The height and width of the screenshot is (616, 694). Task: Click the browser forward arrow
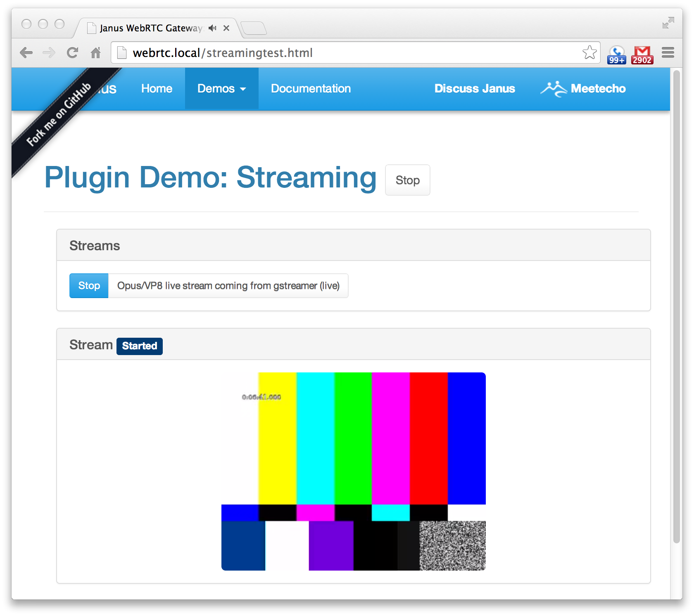tap(49, 53)
